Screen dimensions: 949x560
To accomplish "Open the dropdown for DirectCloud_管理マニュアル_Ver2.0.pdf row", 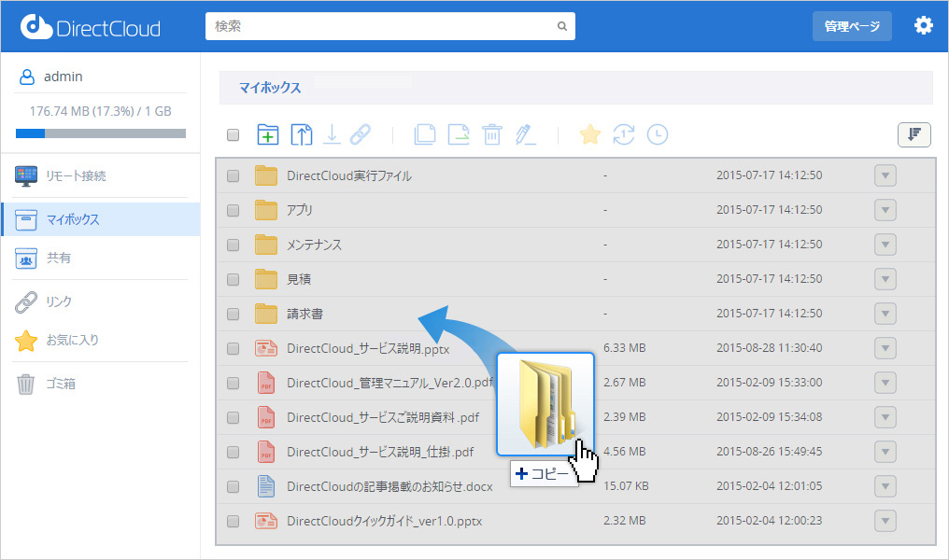I will pos(885,383).
